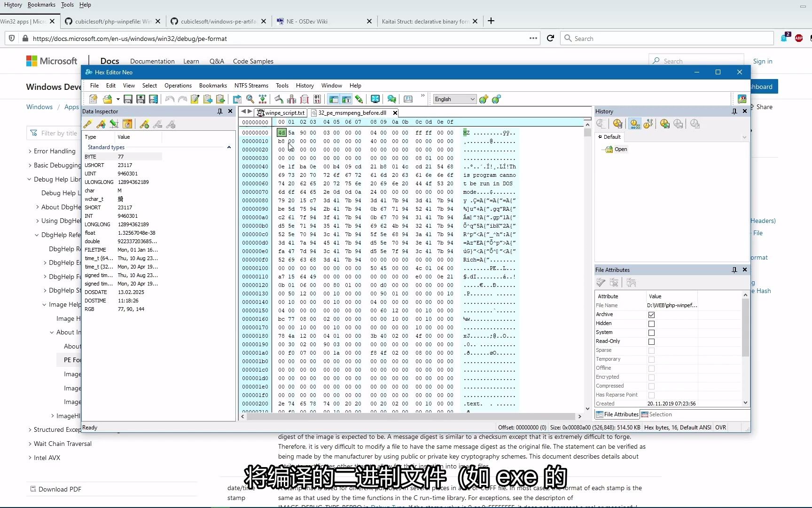
Task: Close the History panel
Action: pyautogui.click(x=745, y=111)
